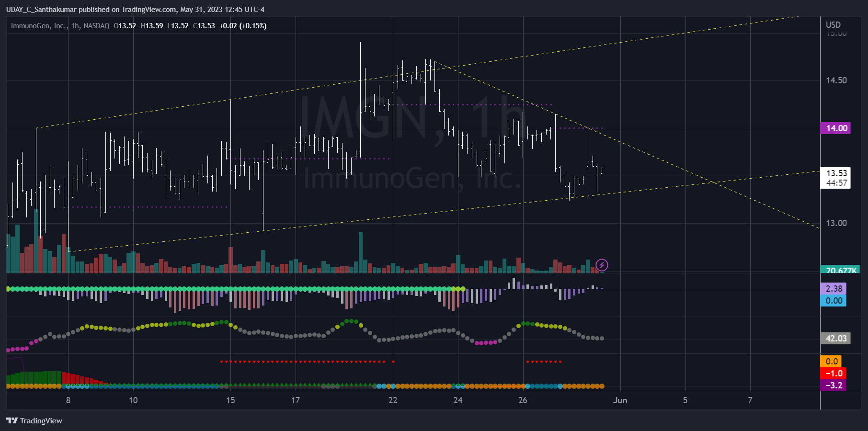Click the 14.50 price axis label
The height and width of the screenshot is (431, 868).
coord(836,80)
